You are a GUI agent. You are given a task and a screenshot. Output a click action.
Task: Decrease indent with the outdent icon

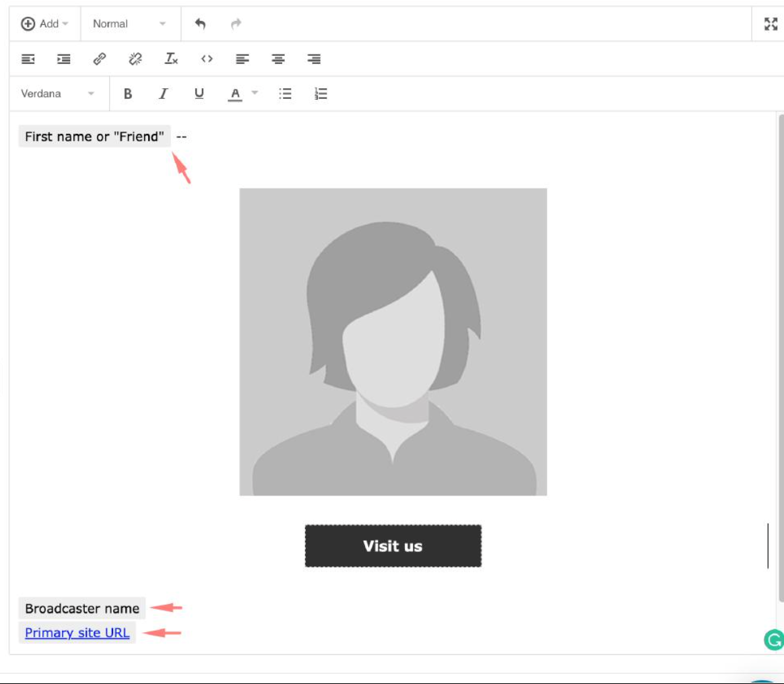click(x=28, y=59)
